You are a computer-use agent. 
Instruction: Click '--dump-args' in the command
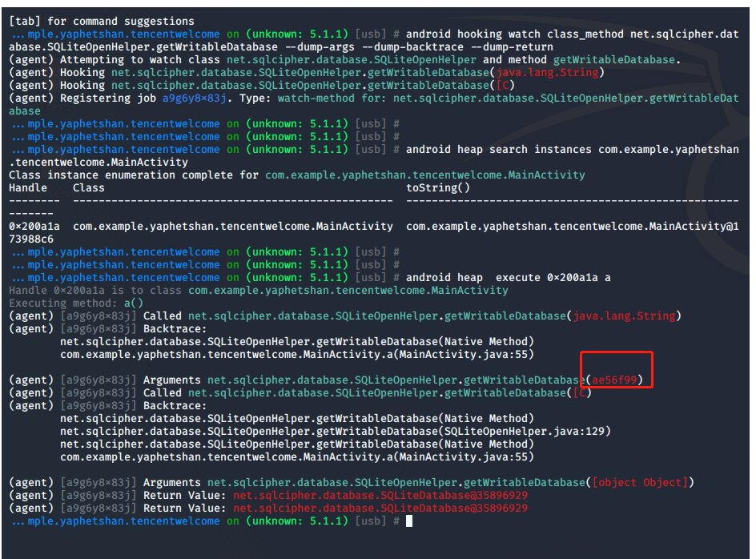click(x=320, y=47)
